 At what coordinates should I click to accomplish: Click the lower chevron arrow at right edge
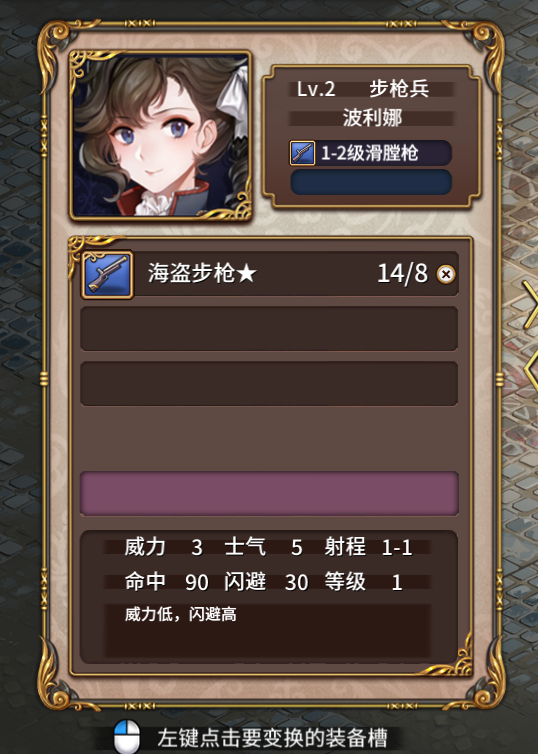click(530, 369)
